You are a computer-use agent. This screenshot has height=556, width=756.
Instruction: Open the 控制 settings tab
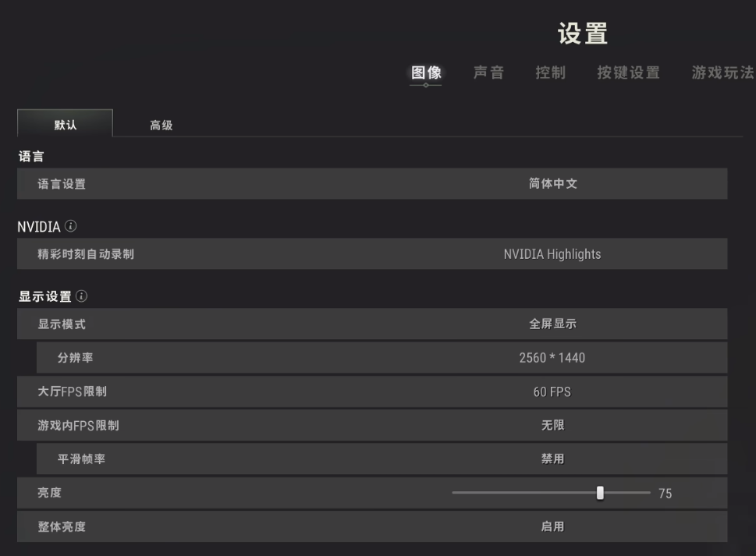coord(550,73)
